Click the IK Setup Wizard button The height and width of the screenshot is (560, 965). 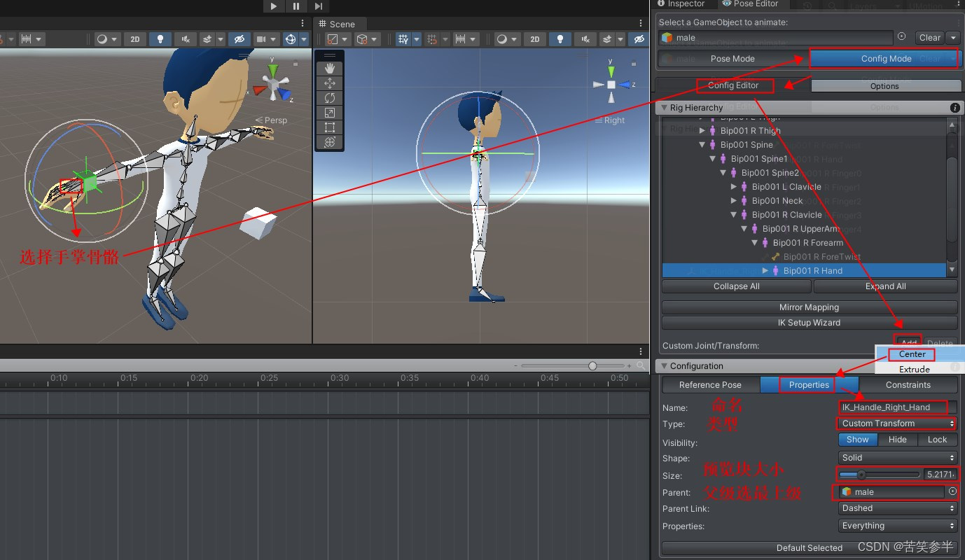coord(809,323)
